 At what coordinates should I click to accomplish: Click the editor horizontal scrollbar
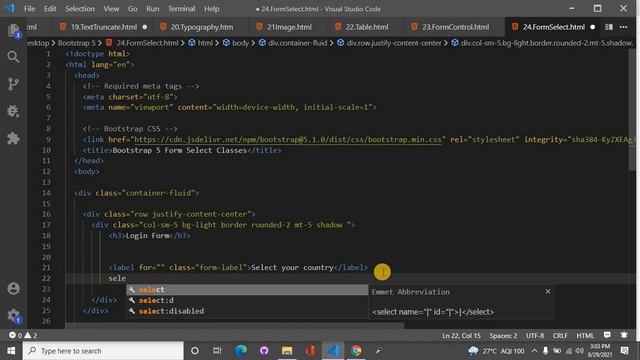coord(235,326)
